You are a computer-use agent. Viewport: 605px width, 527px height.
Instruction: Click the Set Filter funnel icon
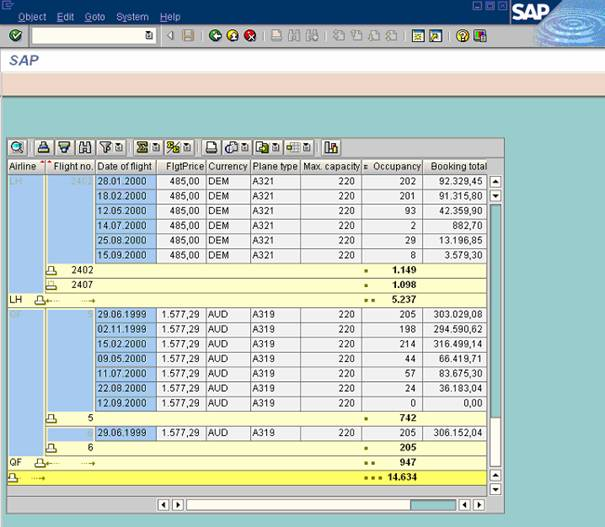click(110, 147)
